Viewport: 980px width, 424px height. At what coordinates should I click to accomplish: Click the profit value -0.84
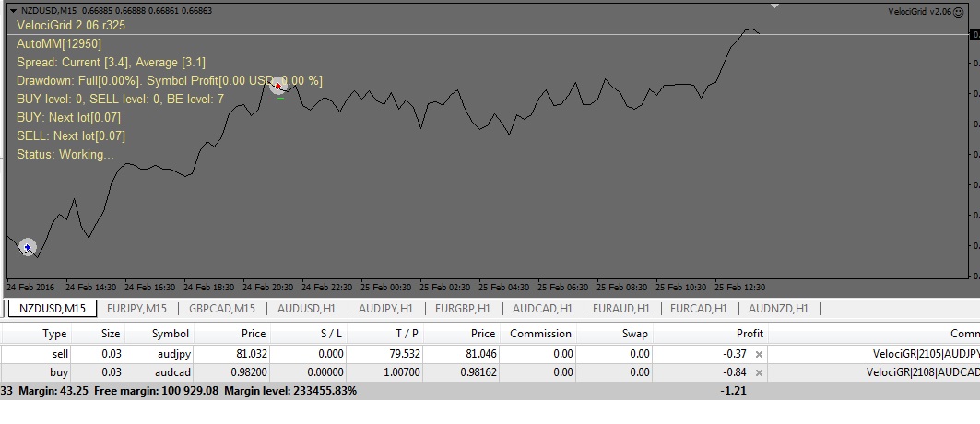pos(735,372)
